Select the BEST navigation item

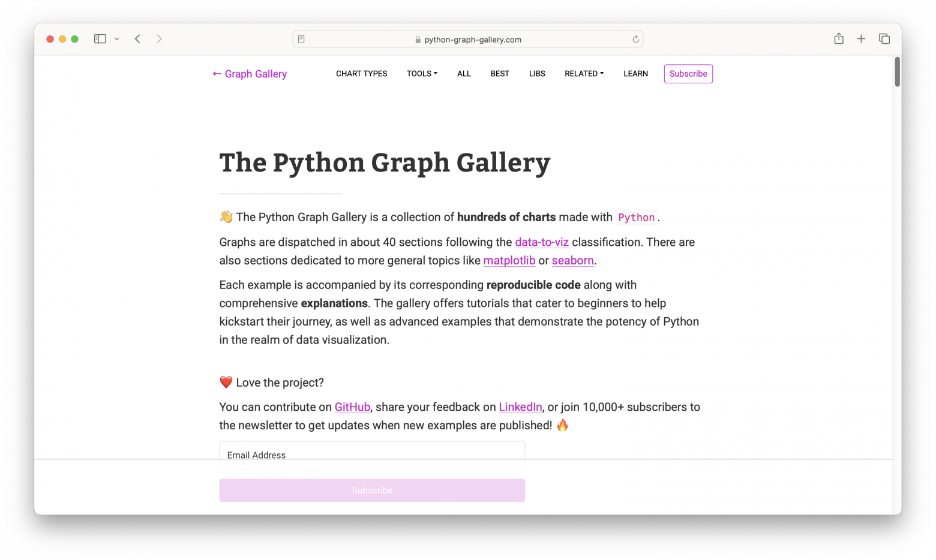(x=500, y=74)
